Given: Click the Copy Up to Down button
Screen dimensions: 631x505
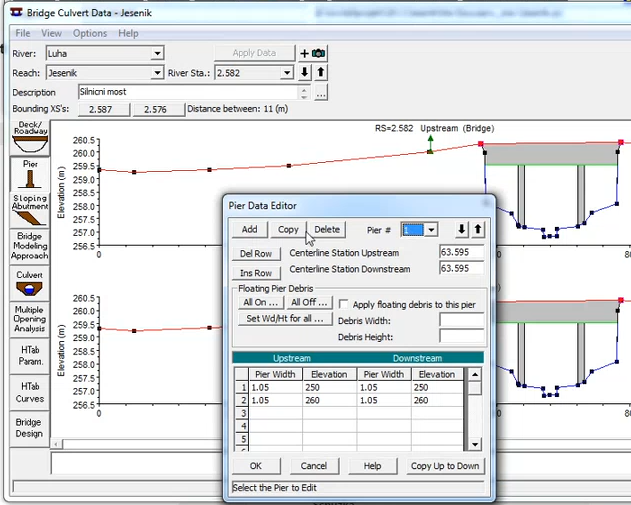Looking at the screenshot, I should click(x=444, y=466).
